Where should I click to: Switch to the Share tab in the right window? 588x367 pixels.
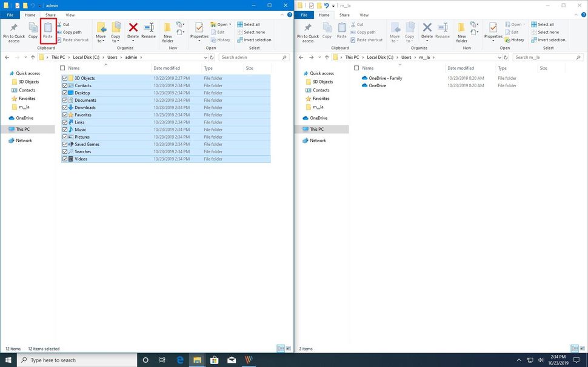pos(345,15)
